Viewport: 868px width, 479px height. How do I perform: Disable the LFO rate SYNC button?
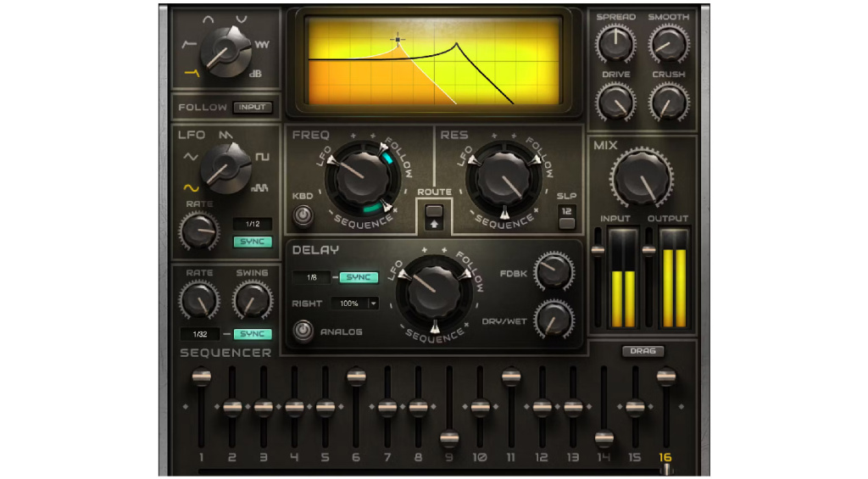tap(252, 242)
